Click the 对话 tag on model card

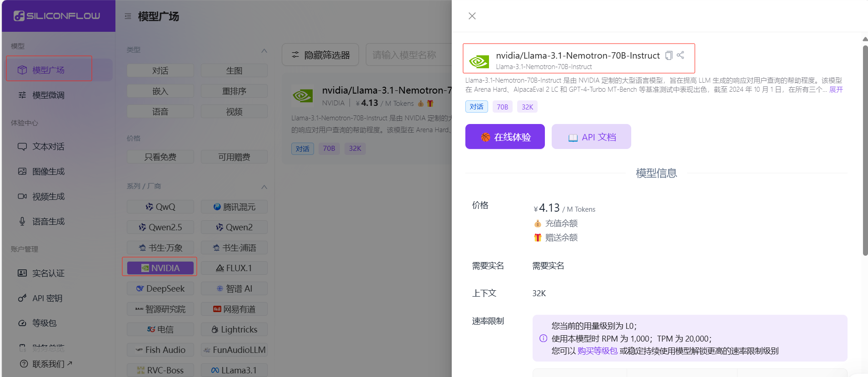(x=303, y=149)
